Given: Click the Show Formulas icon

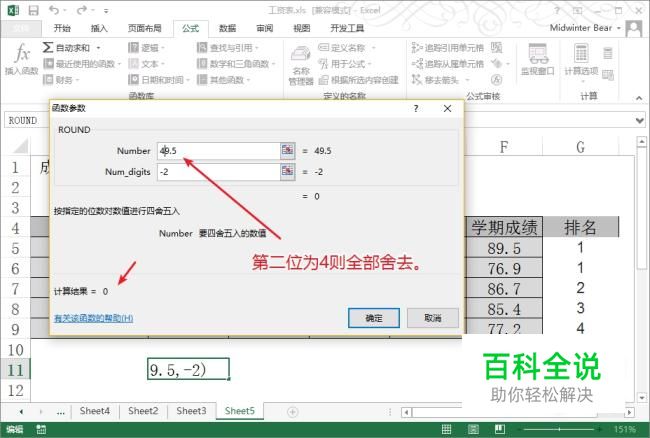Looking at the screenshot, I should pyautogui.click(x=497, y=48).
